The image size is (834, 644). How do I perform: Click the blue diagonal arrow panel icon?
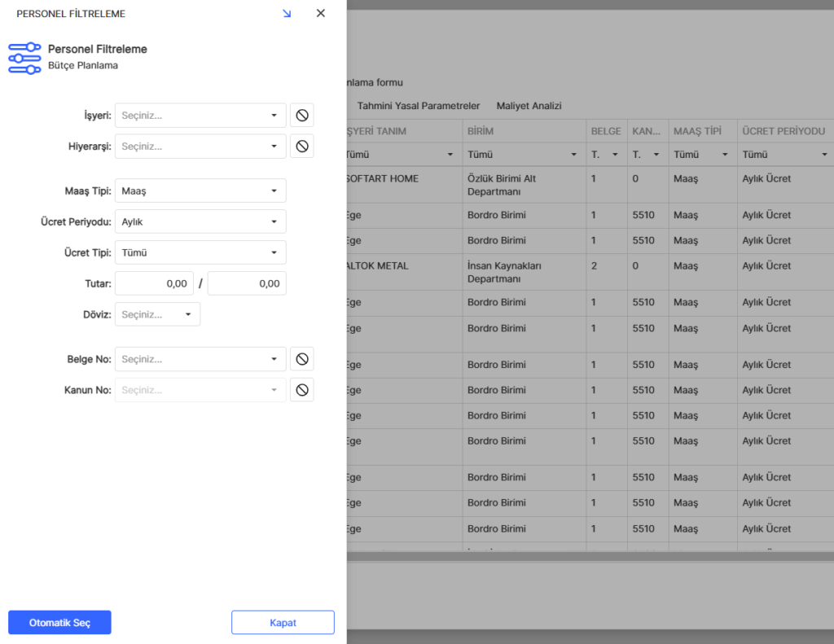coord(287,14)
